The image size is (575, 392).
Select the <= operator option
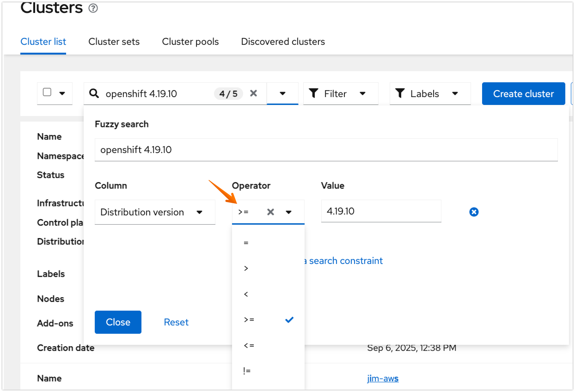pyautogui.click(x=249, y=345)
